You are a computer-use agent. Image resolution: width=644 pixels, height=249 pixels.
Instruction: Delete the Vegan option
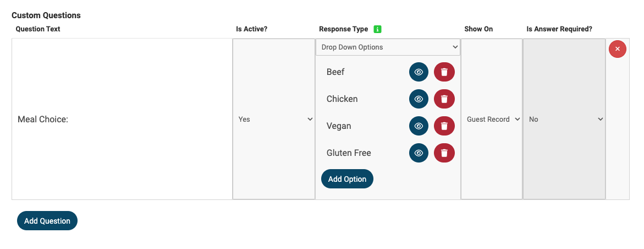[444, 126]
